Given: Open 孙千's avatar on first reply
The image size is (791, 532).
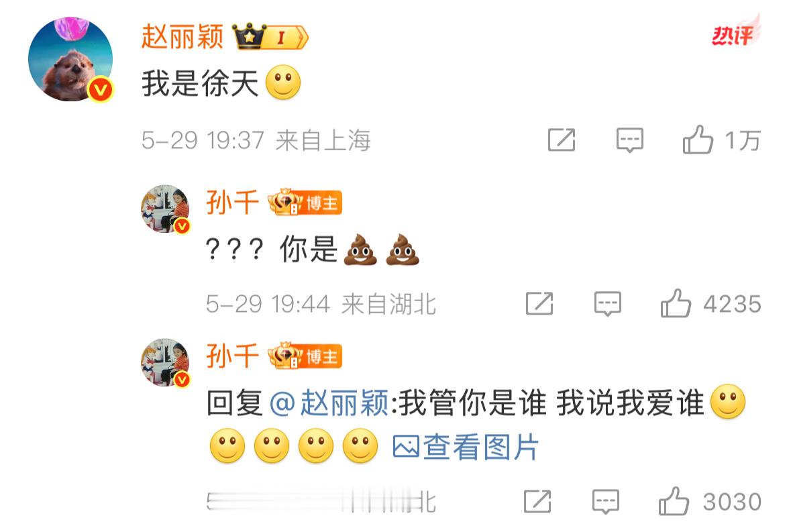Looking at the screenshot, I should [165, 209].
